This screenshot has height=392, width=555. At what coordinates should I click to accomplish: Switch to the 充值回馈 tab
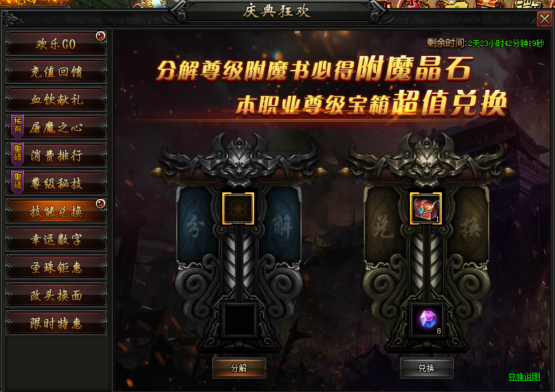[x=56, y=71]
